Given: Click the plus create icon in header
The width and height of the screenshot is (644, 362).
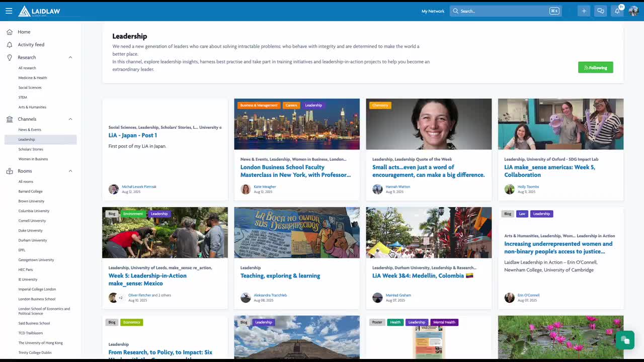Looking at the screenshot, I should [x=584, y=11].
